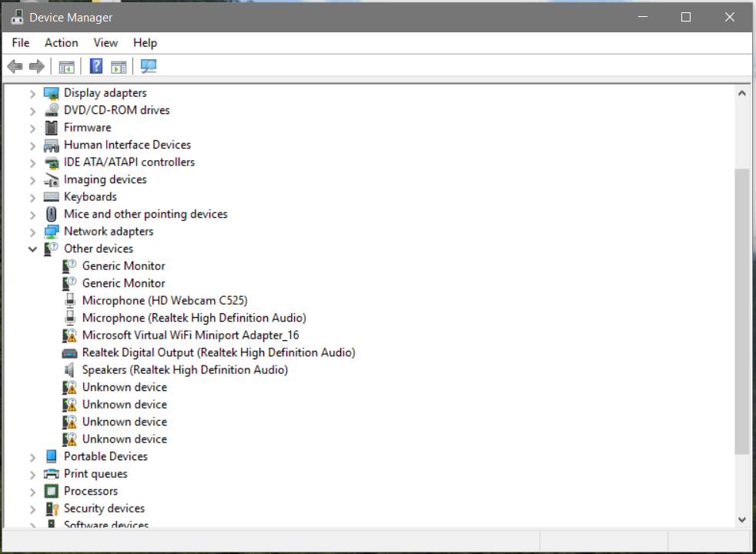
Task: Select the Security devices label
Action: (104, 509)
